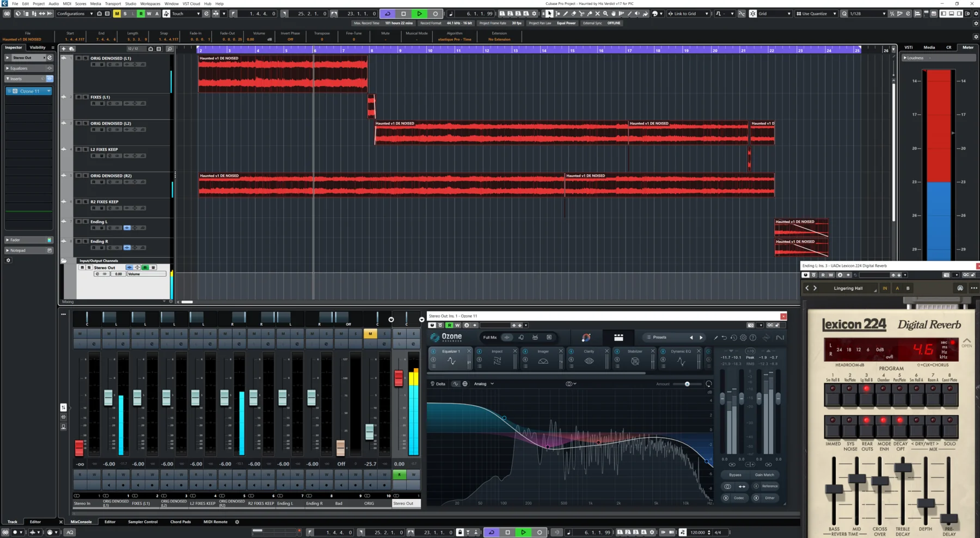Select the Draw pencil tool in toolbar

(x=566, y=14)
